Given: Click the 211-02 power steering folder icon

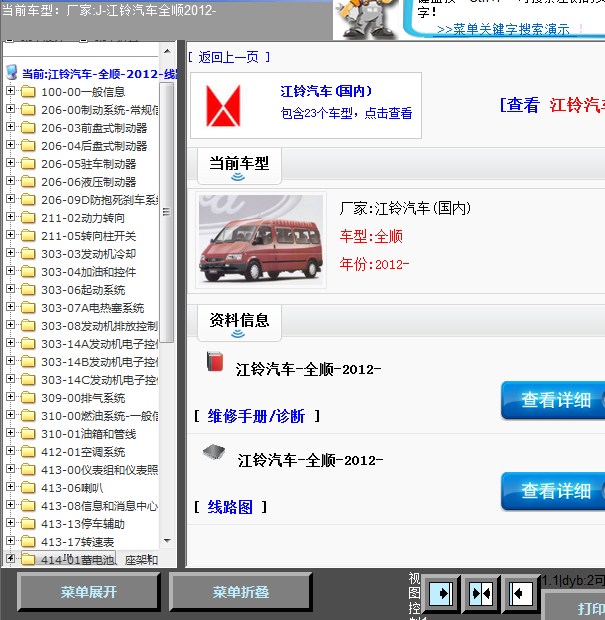Looking at the screenshot, I should tap(28, 217).
